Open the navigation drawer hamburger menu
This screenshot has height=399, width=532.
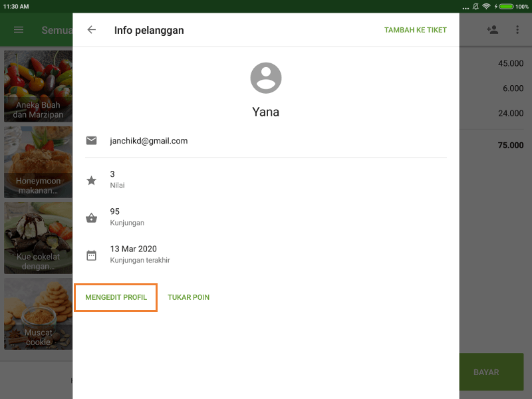(18, 29)
